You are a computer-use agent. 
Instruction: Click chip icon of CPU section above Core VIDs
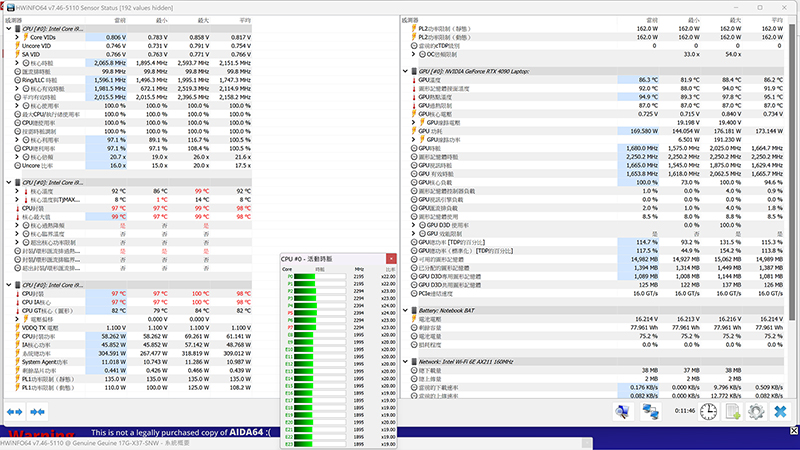point(17,29)
